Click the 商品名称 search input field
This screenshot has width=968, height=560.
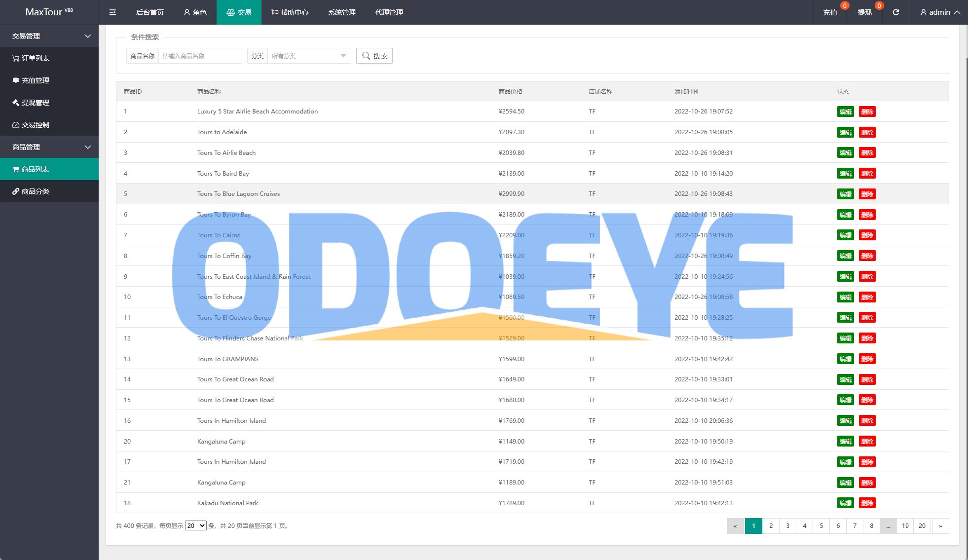[200, 56]
